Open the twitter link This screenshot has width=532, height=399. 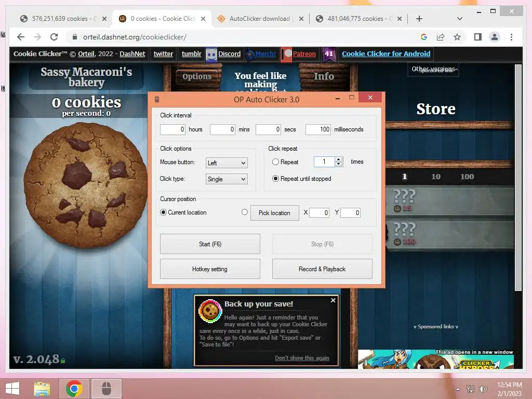click(163, 54)
